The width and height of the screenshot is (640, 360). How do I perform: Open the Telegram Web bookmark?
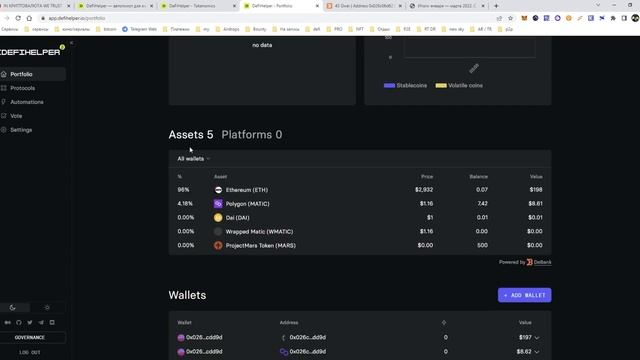(139, 29)
